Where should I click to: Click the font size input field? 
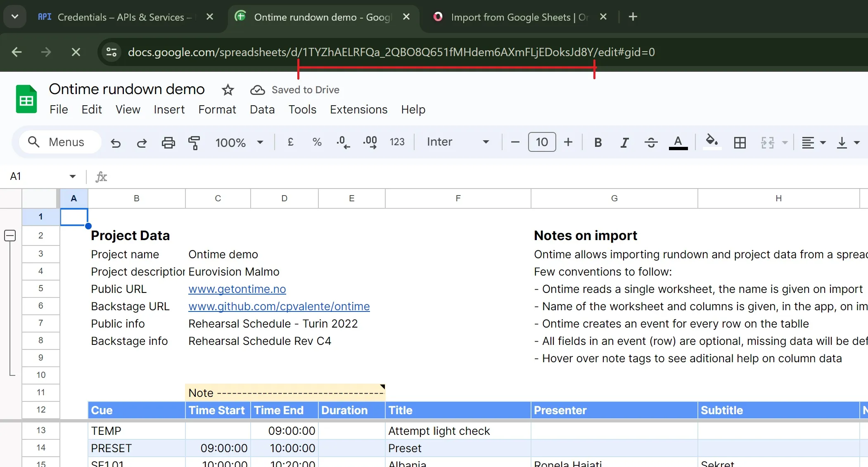[542, 142]
